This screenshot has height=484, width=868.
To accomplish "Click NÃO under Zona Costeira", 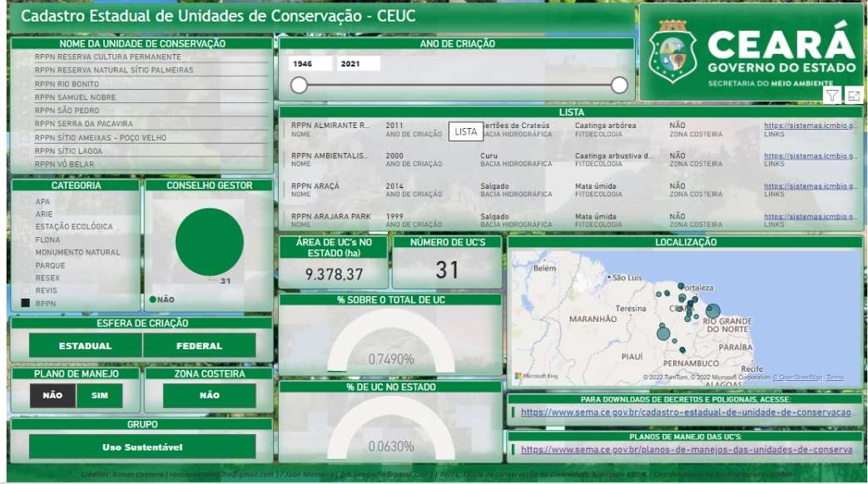I will click(209, 396).
